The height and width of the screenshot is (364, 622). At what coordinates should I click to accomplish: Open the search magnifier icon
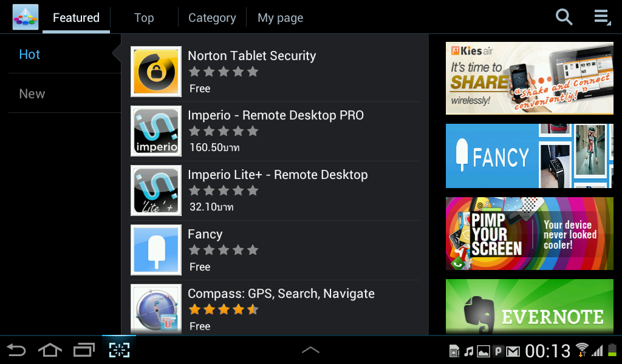564,17
